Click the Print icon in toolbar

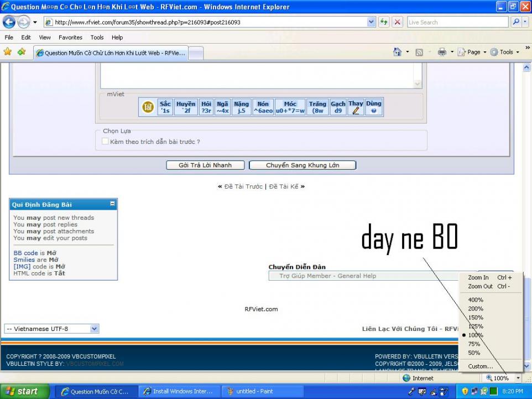click(x=442, y=52)
